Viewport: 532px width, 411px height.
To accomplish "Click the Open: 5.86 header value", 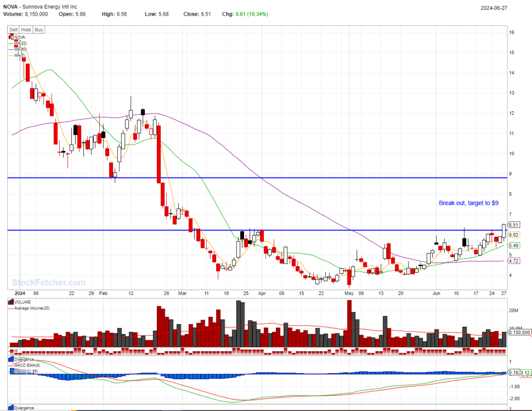I will click(x=72, y=14).
